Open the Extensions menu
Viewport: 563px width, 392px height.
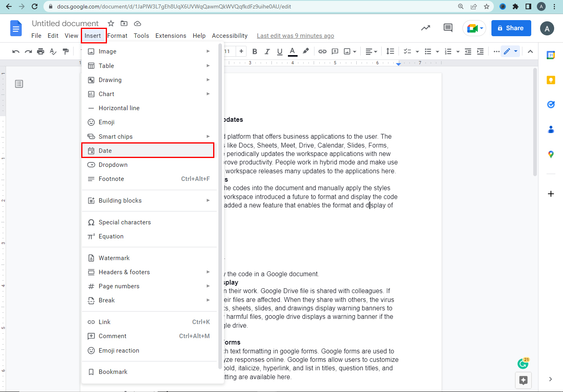[171, 36]
